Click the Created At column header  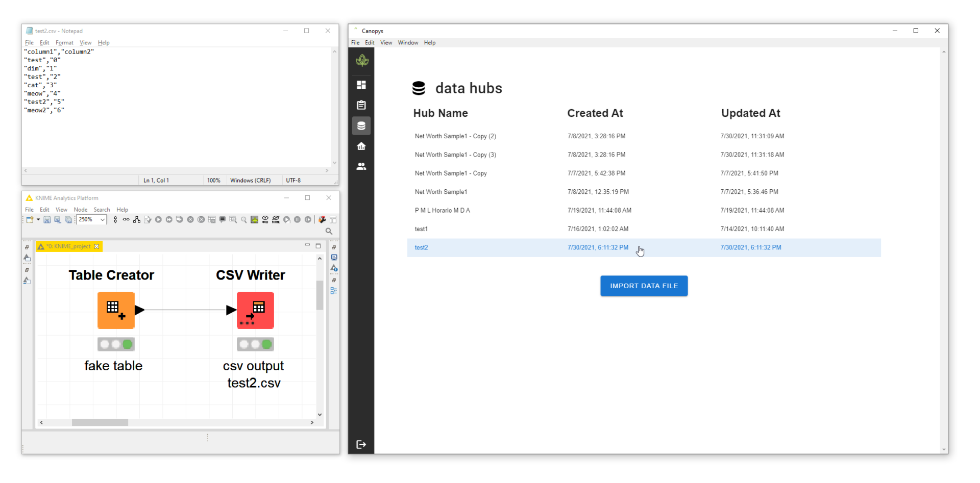(x=595, y=113)
